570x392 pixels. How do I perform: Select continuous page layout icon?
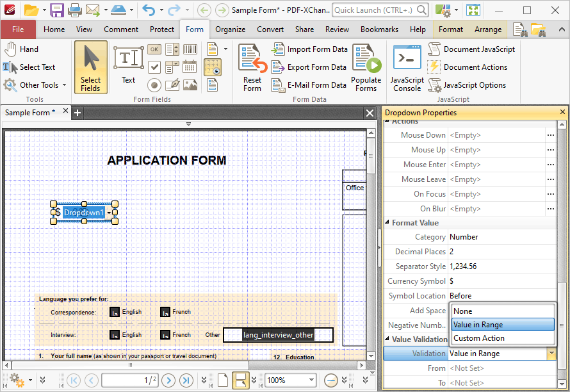tap(241, 380)
